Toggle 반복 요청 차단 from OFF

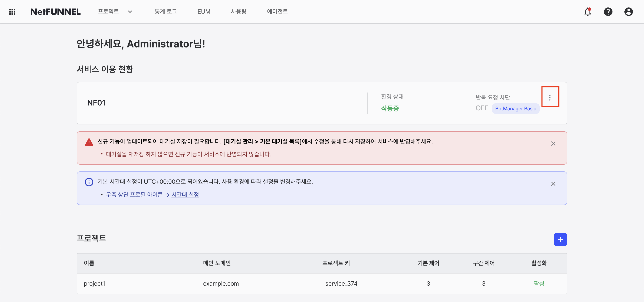tap(482, 108)
